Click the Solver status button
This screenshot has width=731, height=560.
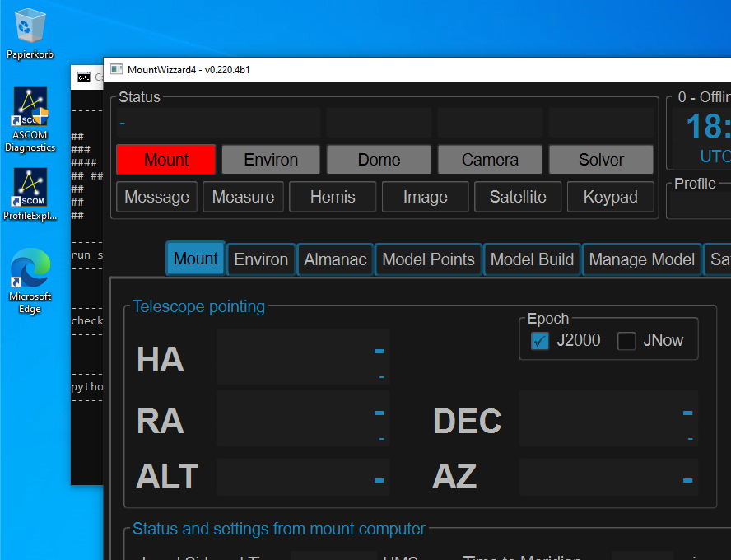click(602, 160)
